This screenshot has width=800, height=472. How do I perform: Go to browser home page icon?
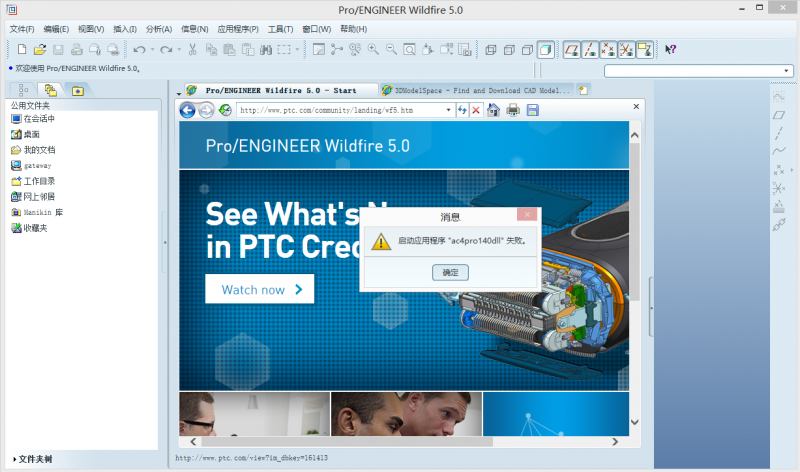pyautogui.click(x=493, y=110)
